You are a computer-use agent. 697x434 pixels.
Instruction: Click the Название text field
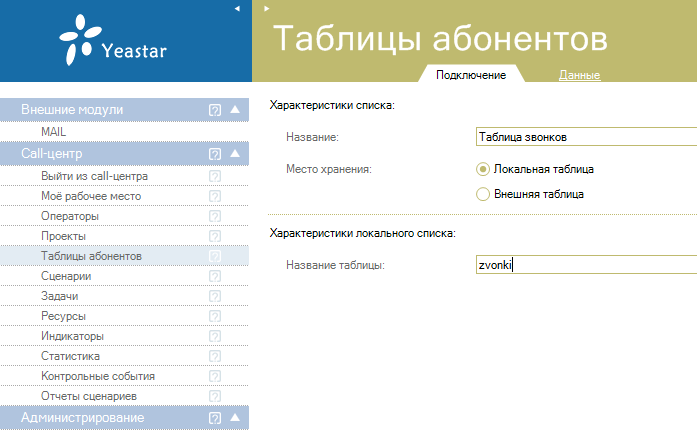tap(586, 137)
